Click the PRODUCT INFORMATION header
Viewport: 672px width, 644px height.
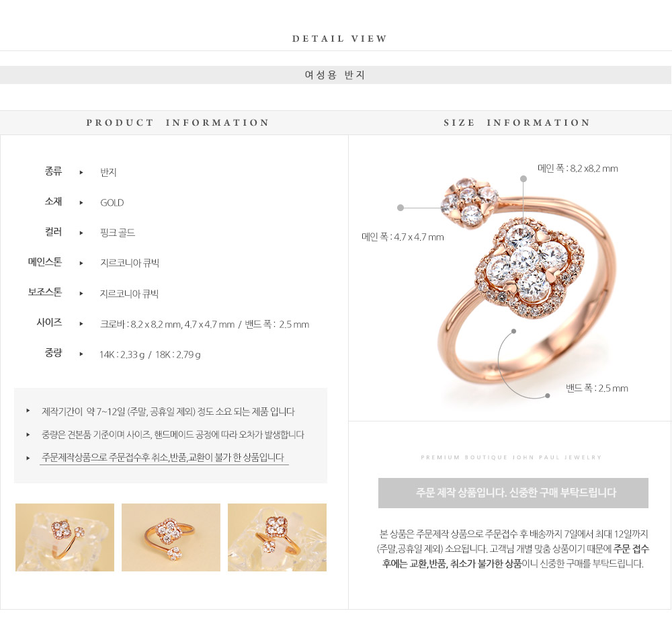click(177, 122)
